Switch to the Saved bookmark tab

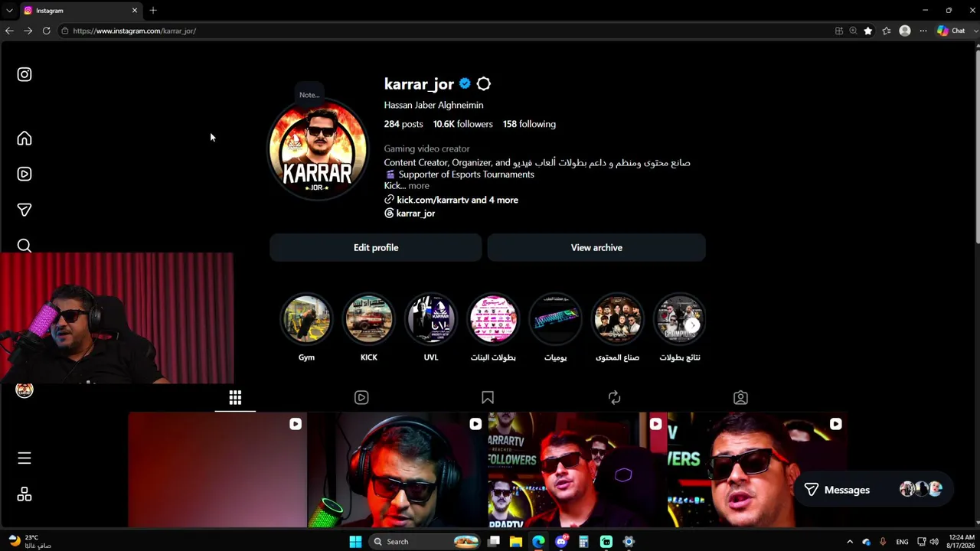[x=488, y=398]
